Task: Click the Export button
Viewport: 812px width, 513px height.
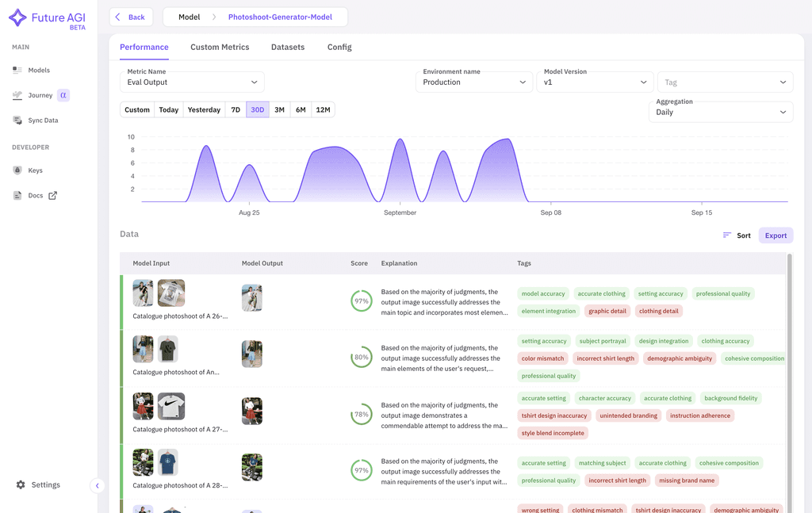Action: (775, 235)
